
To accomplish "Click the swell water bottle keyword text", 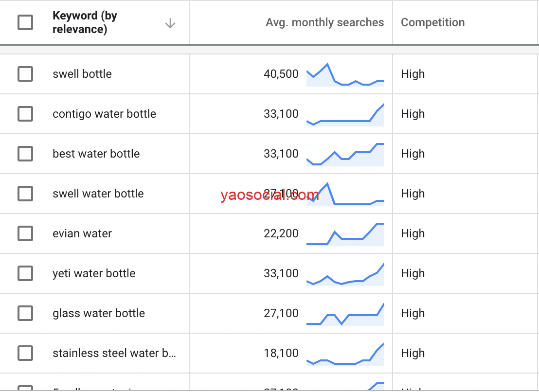I will (98, 194).
